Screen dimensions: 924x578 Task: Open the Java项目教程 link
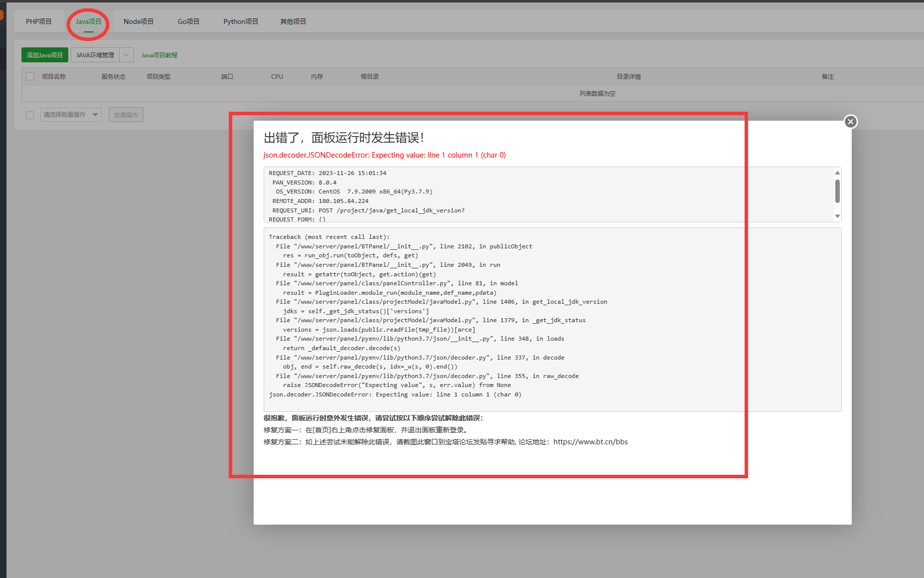click(159, 55)
